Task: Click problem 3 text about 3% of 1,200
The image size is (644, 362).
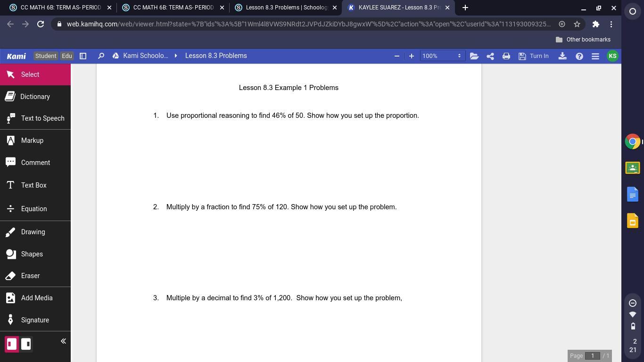Action: 284,298
